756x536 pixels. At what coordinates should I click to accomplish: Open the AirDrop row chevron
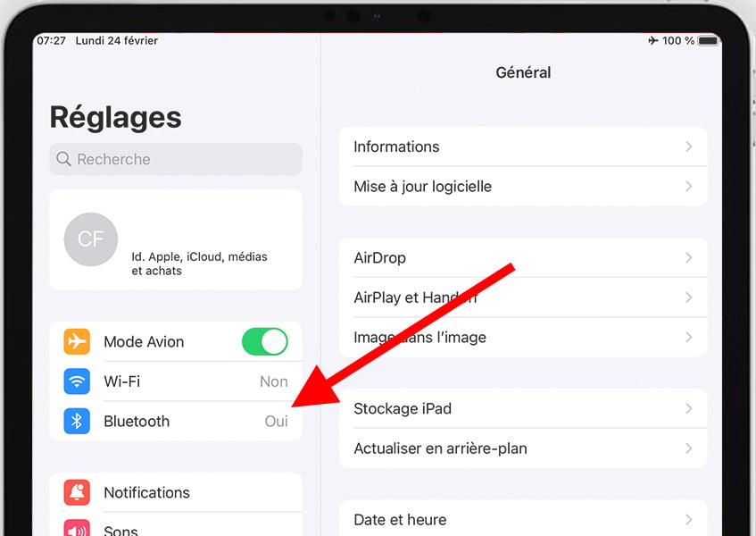click(x=688, y=257)
